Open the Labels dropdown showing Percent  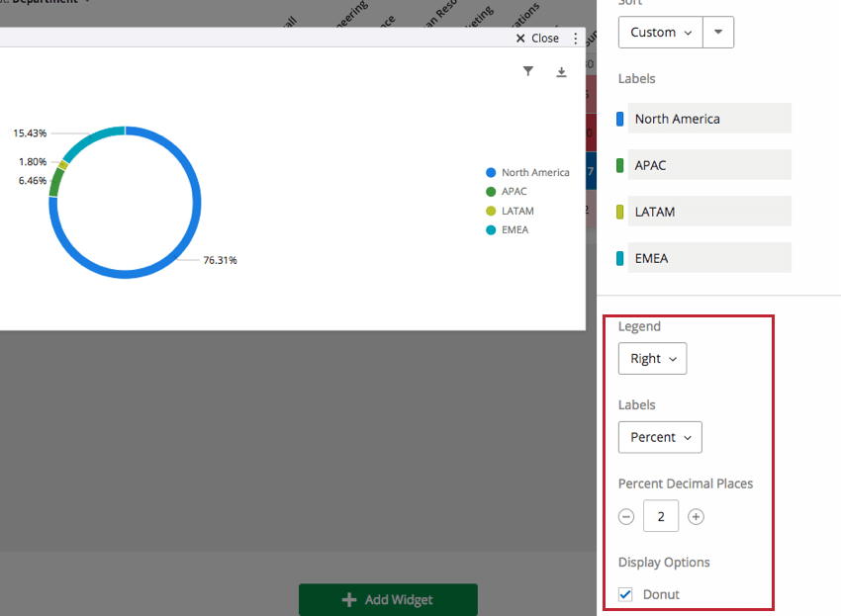660,436
